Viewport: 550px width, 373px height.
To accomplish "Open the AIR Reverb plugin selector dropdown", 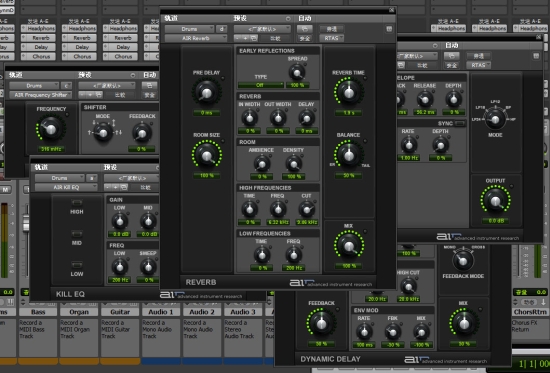I will pyautogui.click(x=196, y=38).
